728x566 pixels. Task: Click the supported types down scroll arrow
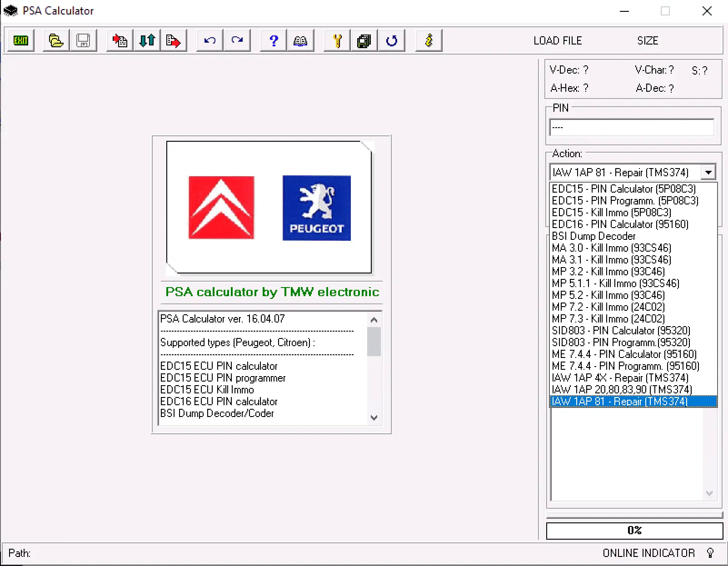click(x=374, y=417)
